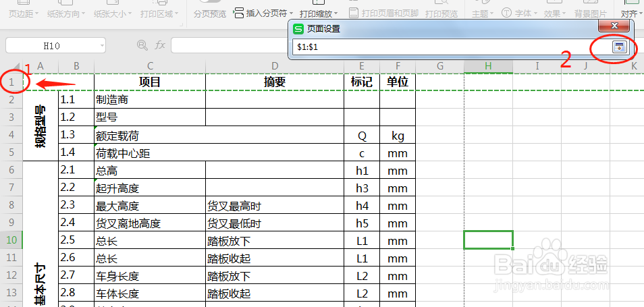Select row 2 header

point(11,99)
